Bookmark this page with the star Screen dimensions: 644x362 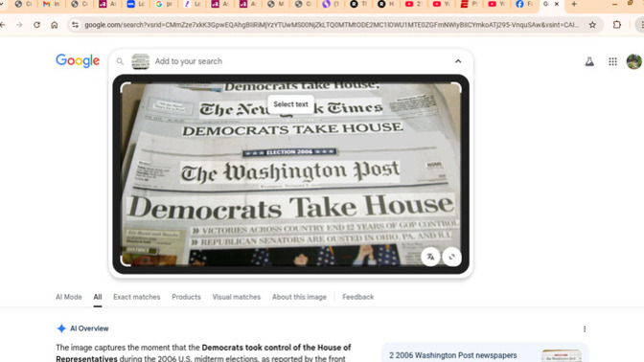pos(592,25)
